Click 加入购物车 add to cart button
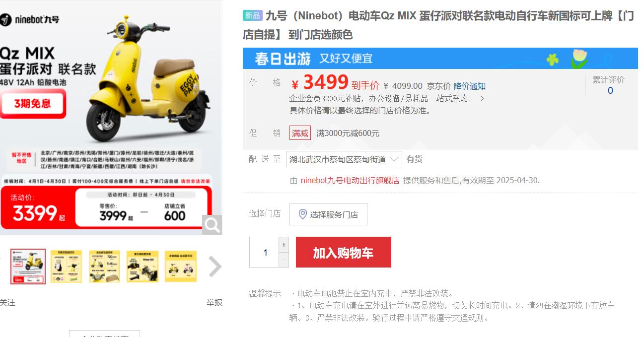 pos(343,252)
